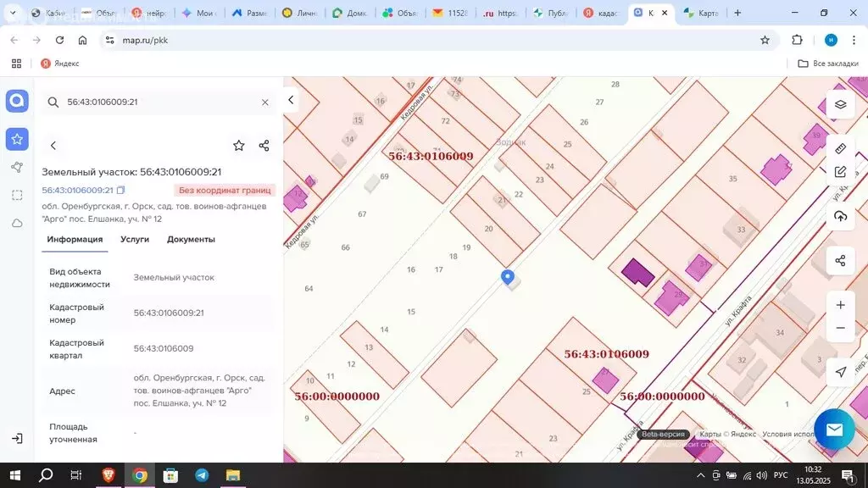Open the map.ru logo home icon

[x=17, y=102]
